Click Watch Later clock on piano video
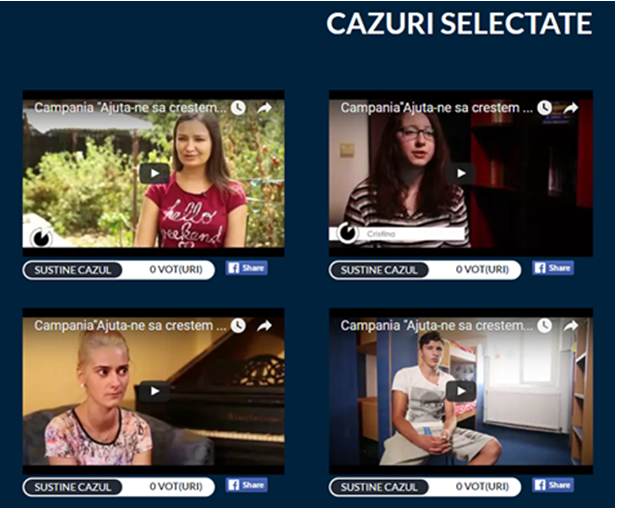Viewport: 617px width, 508px height. tap(238, 325)
